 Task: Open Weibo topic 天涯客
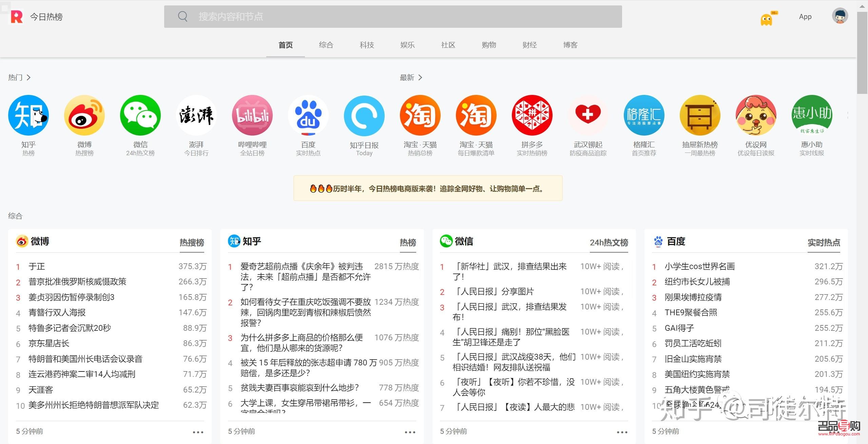coord(41,390)
